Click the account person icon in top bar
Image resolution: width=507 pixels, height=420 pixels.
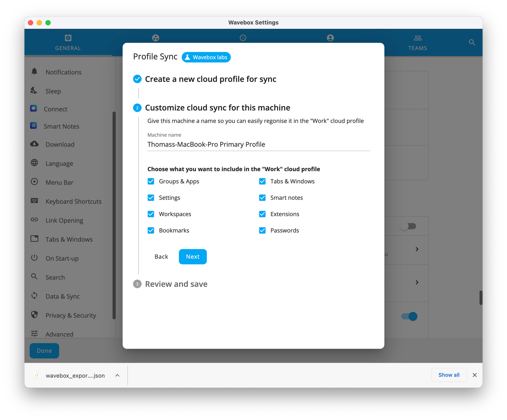coord(330,38)
